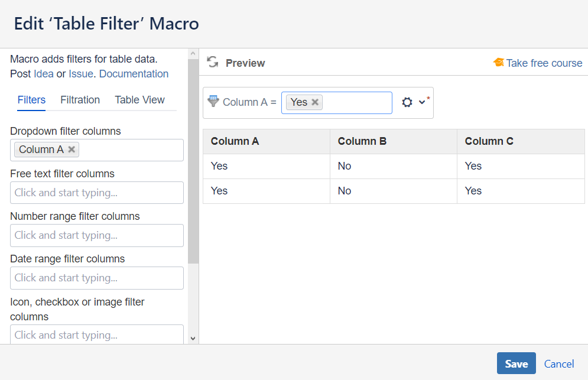Viewport: 588px width, 380px height.
Task: Remove the Yes value from Column A filter
Action: pyautogui.click(x=315, y=102)
